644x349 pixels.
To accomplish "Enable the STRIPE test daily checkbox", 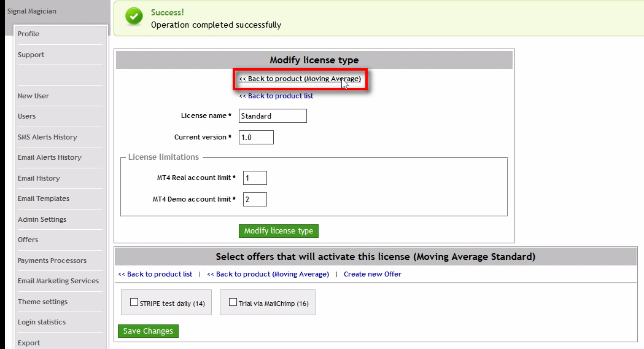I will [134, 302].
